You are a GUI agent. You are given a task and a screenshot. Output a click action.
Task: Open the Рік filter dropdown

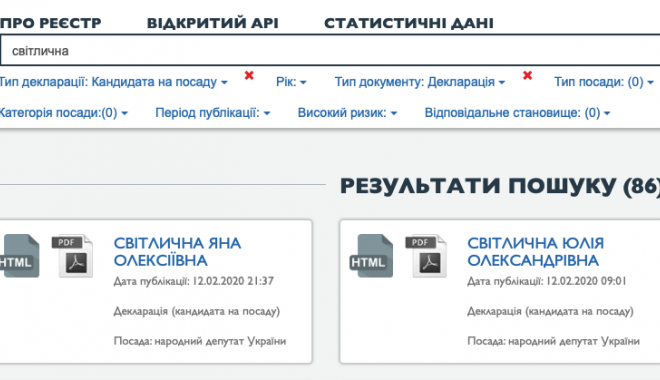[x=291, y=82]
